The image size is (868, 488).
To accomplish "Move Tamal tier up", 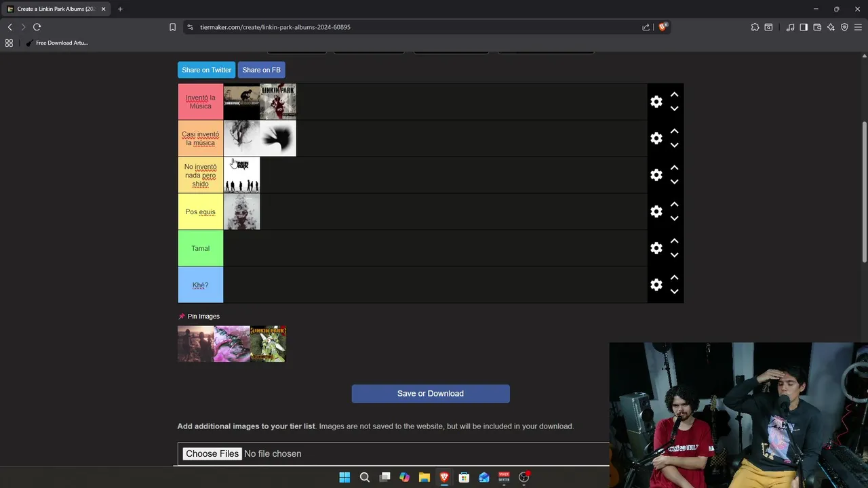I will [674, 241].
